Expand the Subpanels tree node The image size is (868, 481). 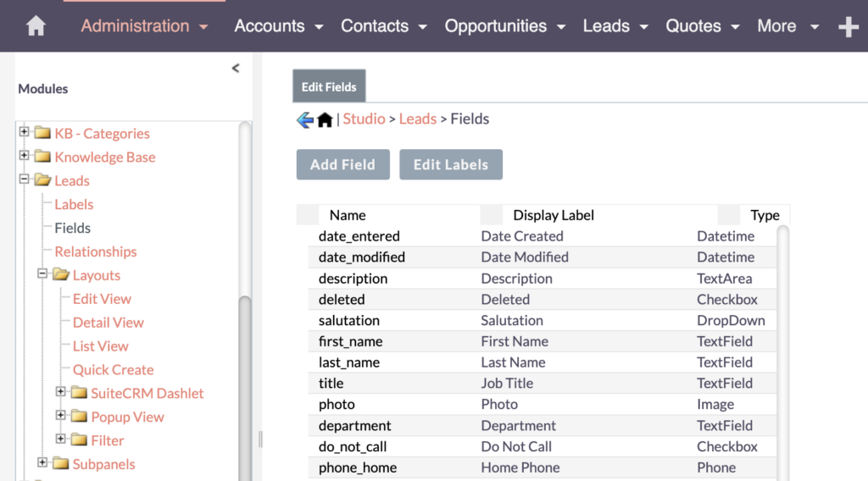tap(42, 462)
